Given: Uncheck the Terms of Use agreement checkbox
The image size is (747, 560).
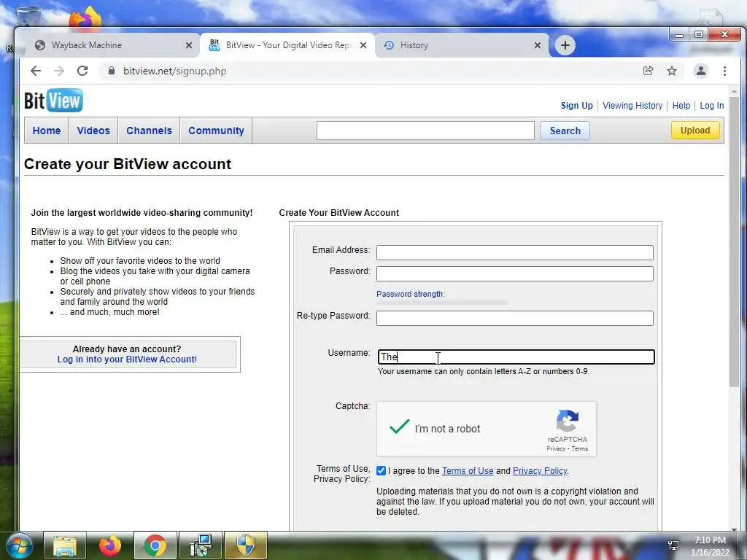Looking at the screenshot, I should pos(381,470).
